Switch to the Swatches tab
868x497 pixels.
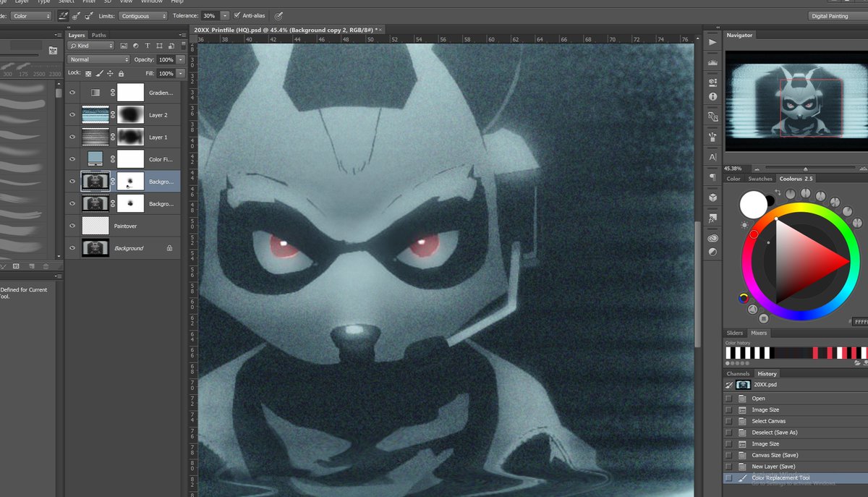[x=760, y=179]
